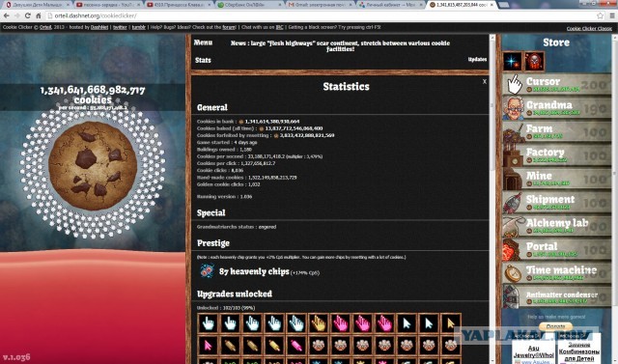Buy a Cursor building in the Store
This screenshot has height=364, width=618.
[556, 84]
